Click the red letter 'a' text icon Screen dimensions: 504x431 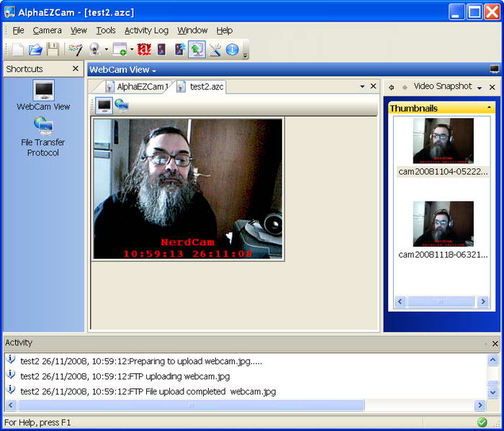(x=144, y=50)
